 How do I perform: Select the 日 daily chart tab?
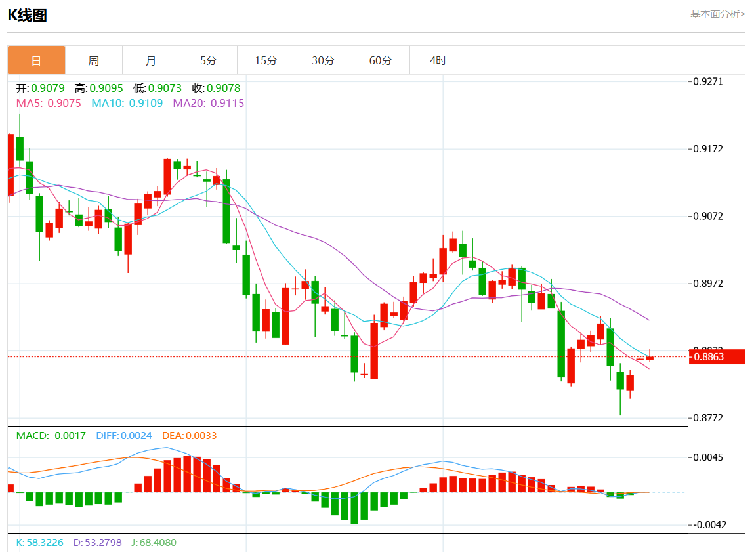[36, 60]
